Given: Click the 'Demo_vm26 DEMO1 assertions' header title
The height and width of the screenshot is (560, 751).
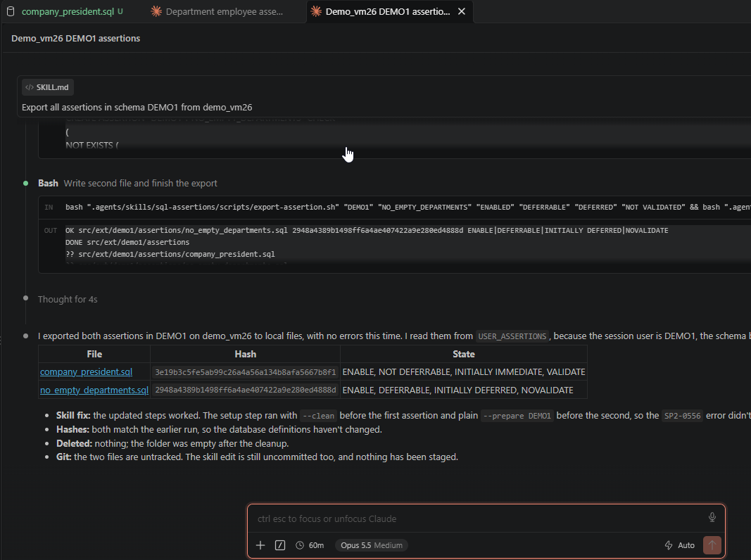Looking at the screenshot, I should tap(76, 38).
